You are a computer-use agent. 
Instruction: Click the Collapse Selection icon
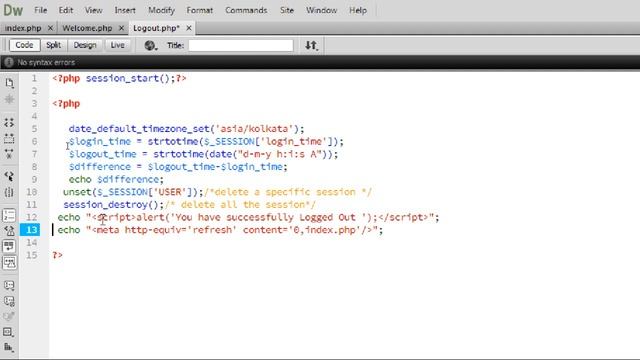click(9, 138)
